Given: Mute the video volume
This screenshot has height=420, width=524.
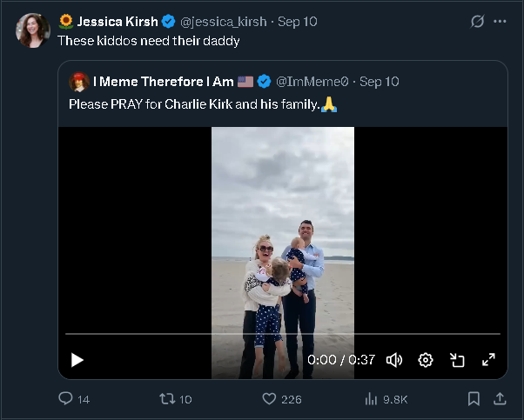Looking at the screenshot, I should pyautogui.click(x=394, y=359).
